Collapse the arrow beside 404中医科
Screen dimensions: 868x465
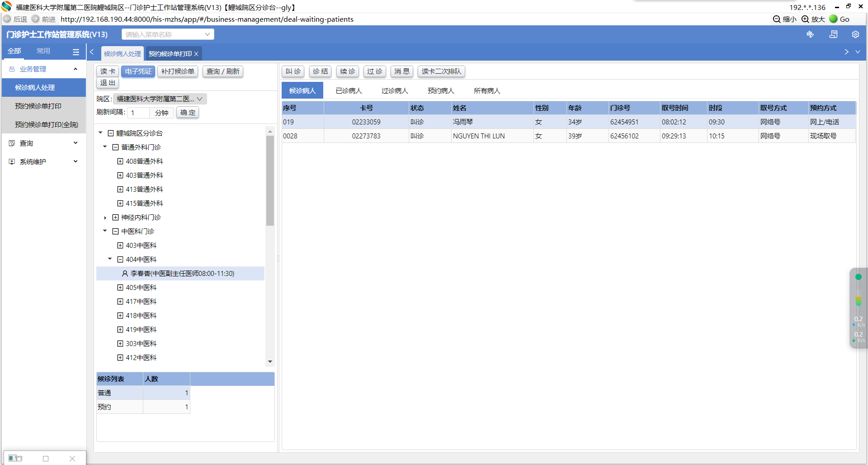click(x=110, y=259)
